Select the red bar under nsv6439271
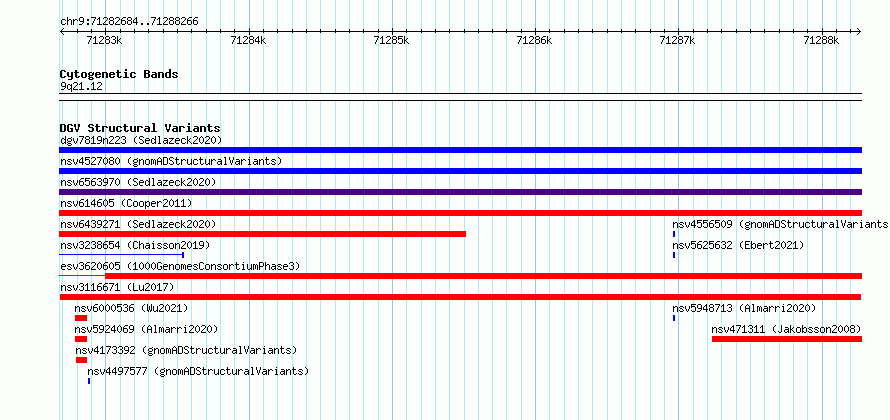The width and height of the screenshot is (890, 420). tap(262, 234)
